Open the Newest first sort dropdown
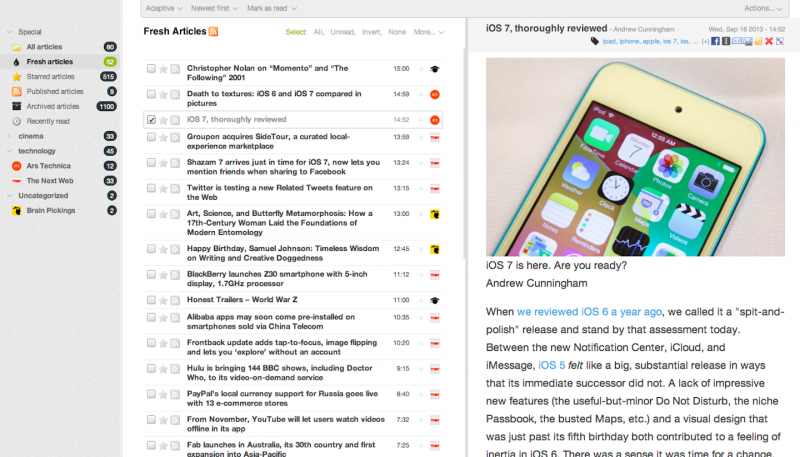800x457 pixels. tap(214, 8)
